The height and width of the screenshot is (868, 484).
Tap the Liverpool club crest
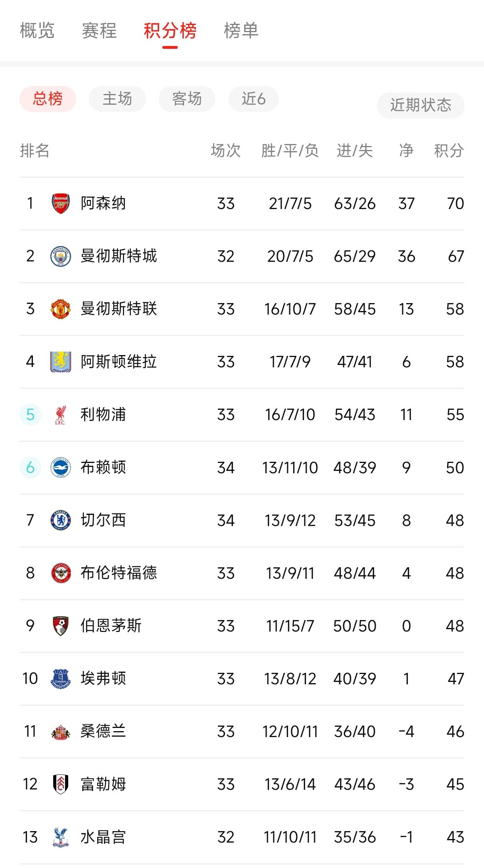coord(61,415)
